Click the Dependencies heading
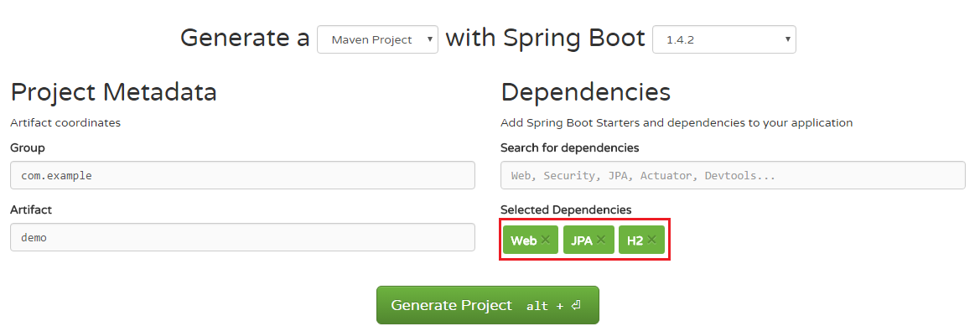Viewport: 980px width, 331px height. (x=586, y=92)
